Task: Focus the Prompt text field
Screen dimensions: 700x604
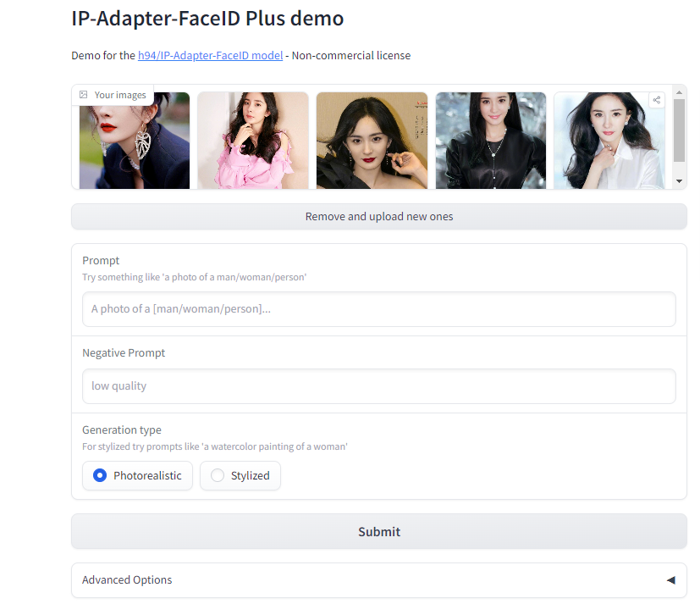Action: point(379,309)
